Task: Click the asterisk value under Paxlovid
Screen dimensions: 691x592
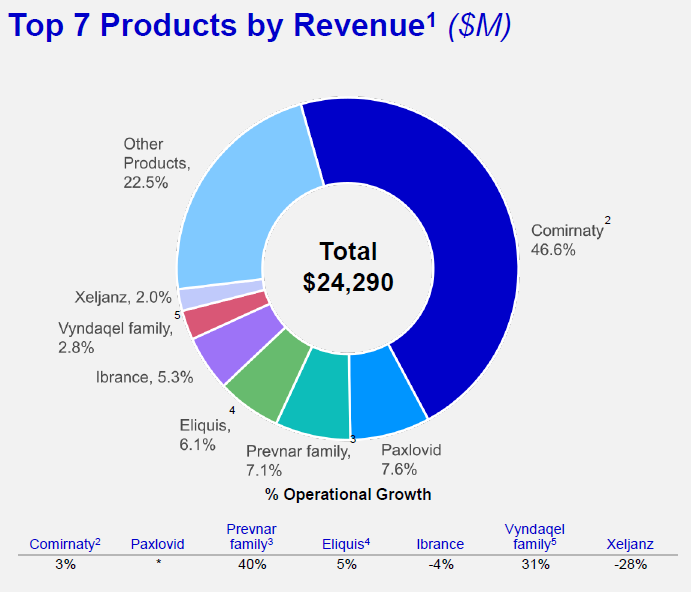Action: (159, 562)
